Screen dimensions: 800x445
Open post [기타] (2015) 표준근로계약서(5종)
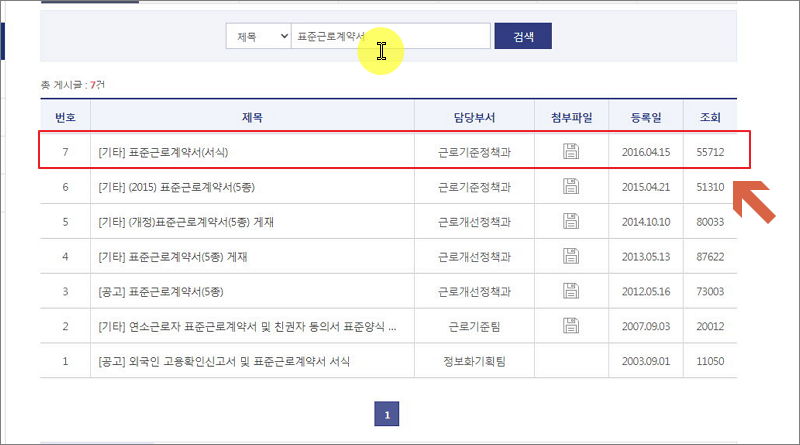177,187
